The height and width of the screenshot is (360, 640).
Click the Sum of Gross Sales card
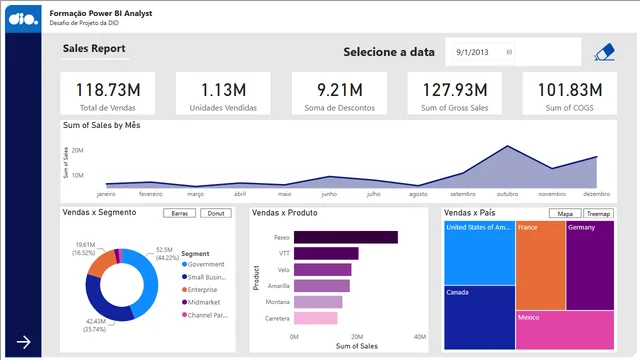pyautogui.click(x=455, y=93)
